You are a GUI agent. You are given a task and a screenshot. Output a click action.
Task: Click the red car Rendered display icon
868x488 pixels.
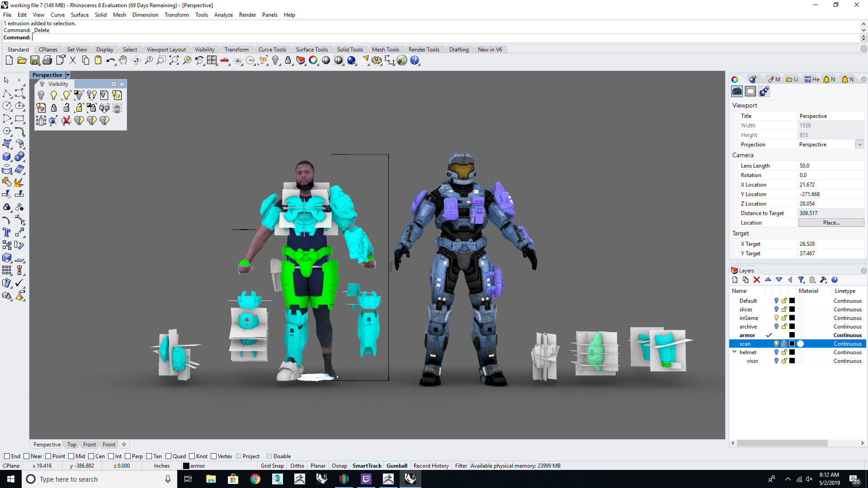pos(225,61)
